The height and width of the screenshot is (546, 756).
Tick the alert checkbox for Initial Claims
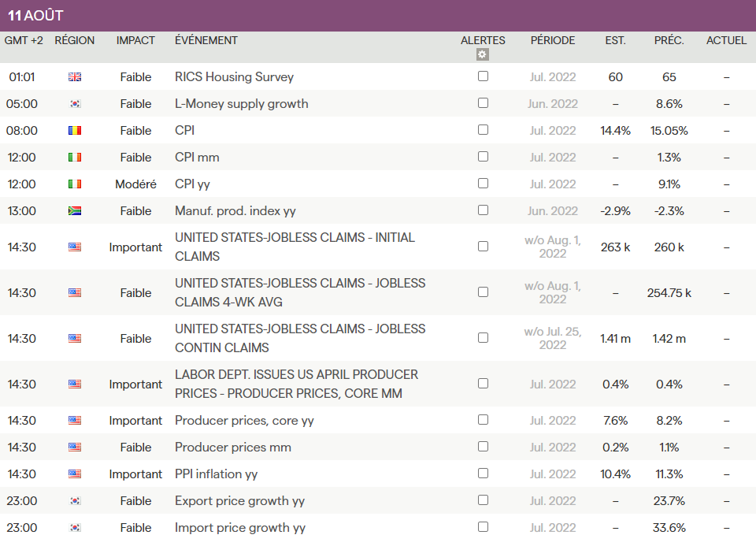pyautogui.click(x=483, y=247)
